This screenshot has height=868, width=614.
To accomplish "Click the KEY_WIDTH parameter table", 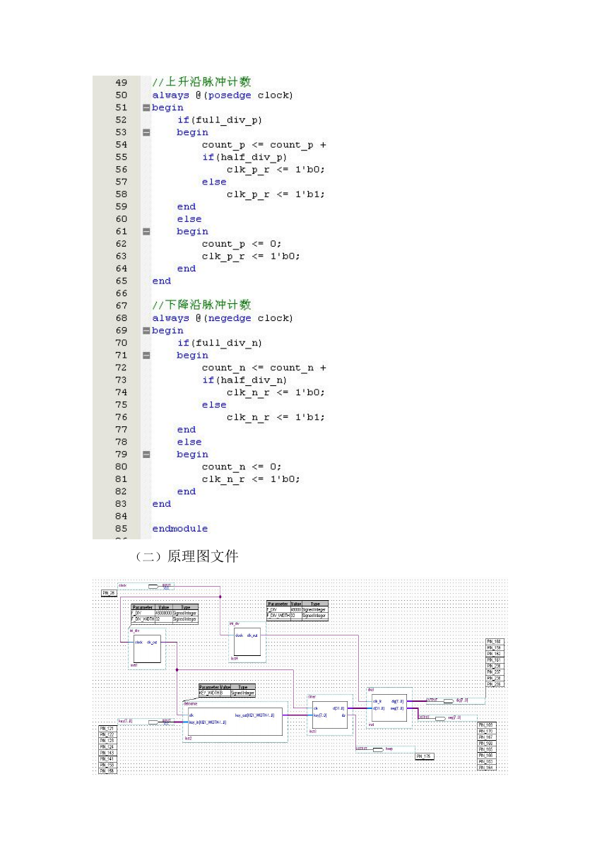I will point(227,690).
